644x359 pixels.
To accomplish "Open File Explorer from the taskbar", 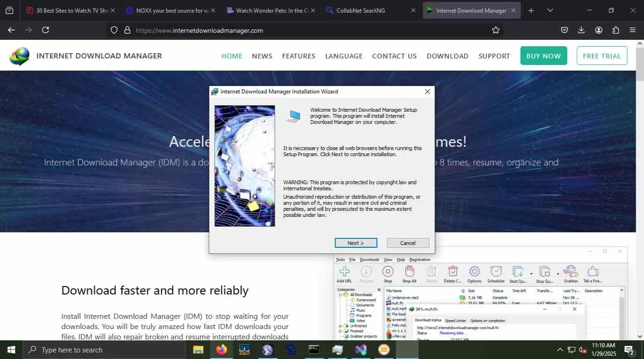I will (x=198, y=350).
